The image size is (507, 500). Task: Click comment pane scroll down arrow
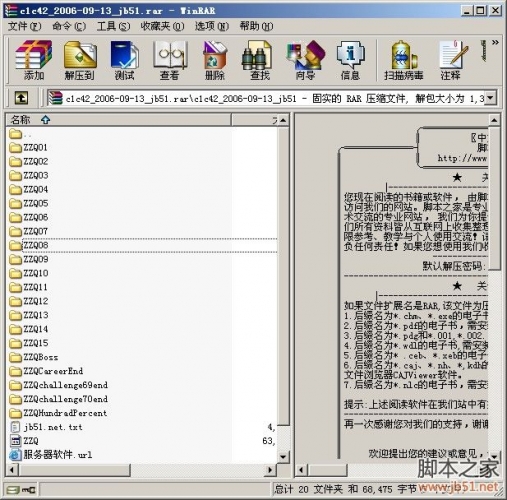(x=494, y=456)
